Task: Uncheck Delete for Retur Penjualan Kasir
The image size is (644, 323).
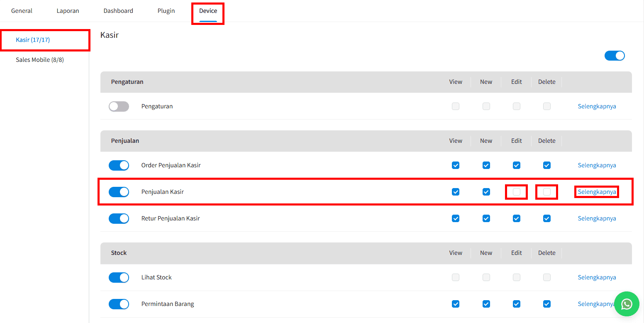Action: coord(547,218)
